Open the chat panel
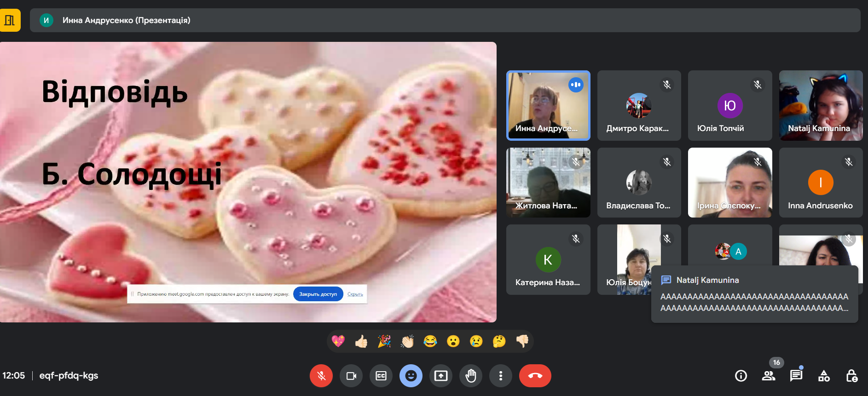868x396 pixels. (x=796, y=376)
